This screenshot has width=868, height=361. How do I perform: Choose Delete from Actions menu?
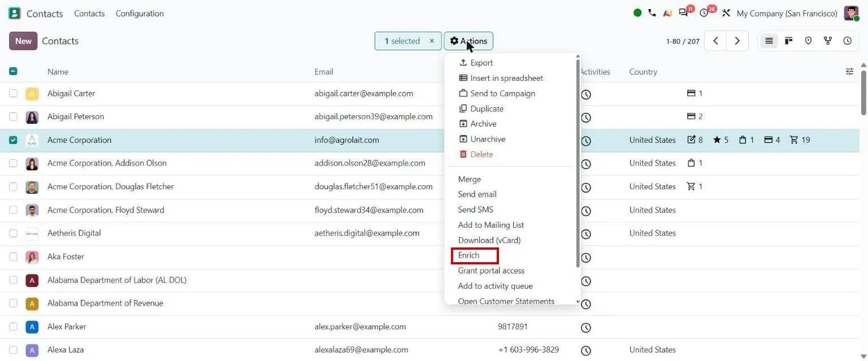click(476, 154)
